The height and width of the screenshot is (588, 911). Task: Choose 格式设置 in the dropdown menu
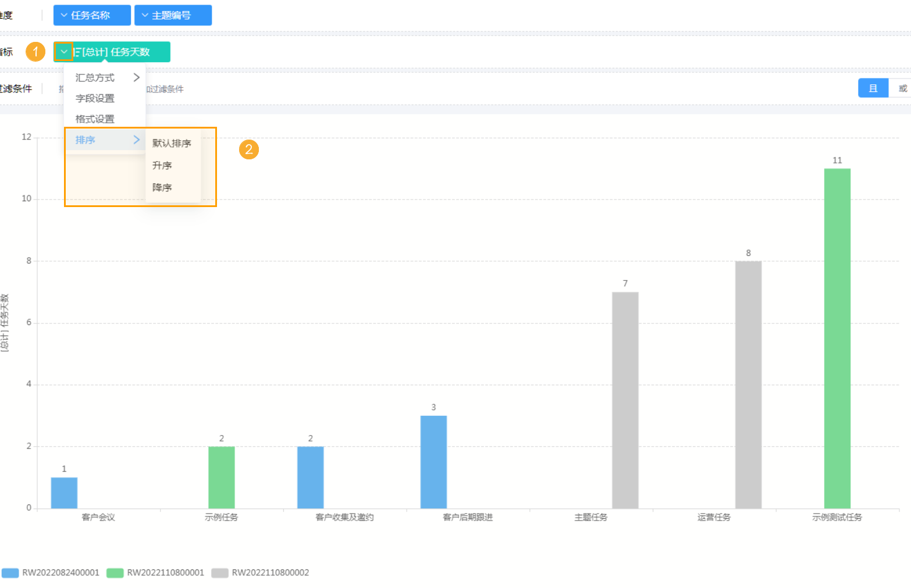[95, 119]
